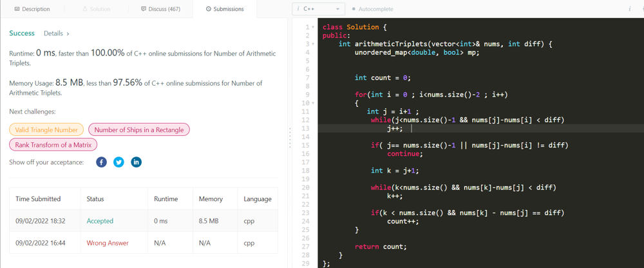Switch to the Description tab
The height and width of the screenshot is (268, 644).
click(x=31, y=9)
